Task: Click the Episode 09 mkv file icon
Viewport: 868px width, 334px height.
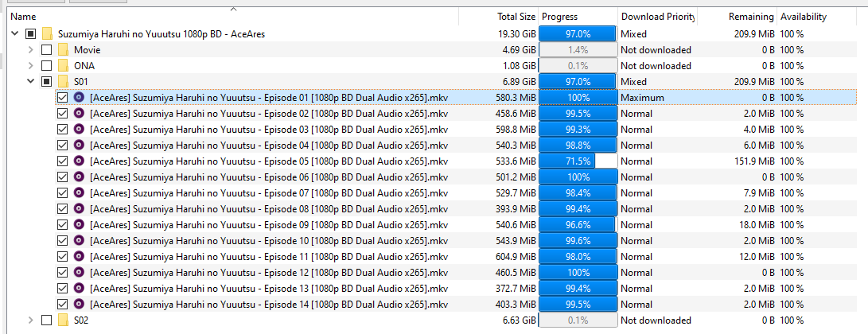Action: click(x=79, y=225)
